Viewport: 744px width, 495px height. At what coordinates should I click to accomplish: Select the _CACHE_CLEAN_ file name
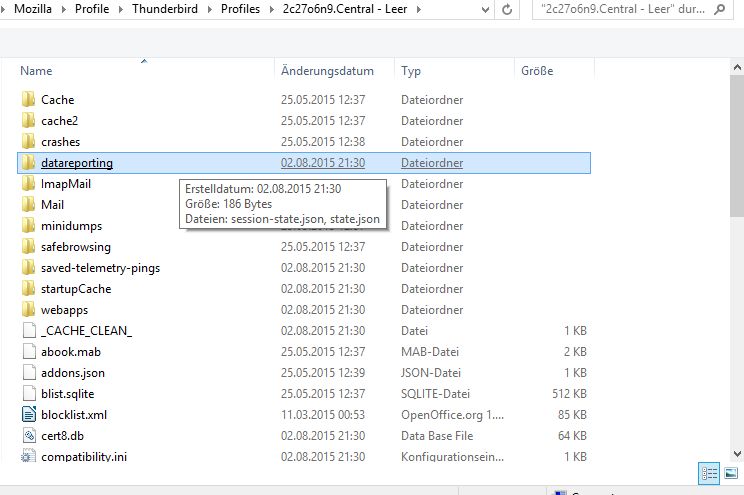click(x=86, y=331)
